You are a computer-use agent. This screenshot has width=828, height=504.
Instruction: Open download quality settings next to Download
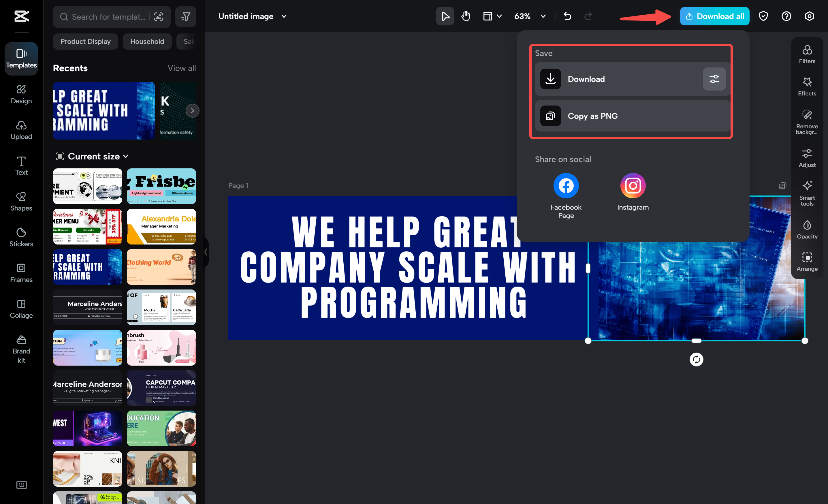[714, 79]
